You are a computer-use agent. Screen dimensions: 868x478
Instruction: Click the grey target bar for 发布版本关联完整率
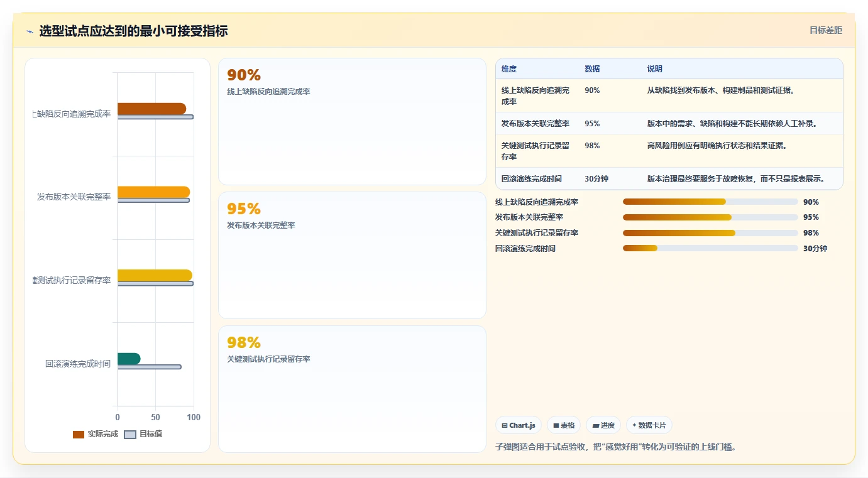[153, 200]
